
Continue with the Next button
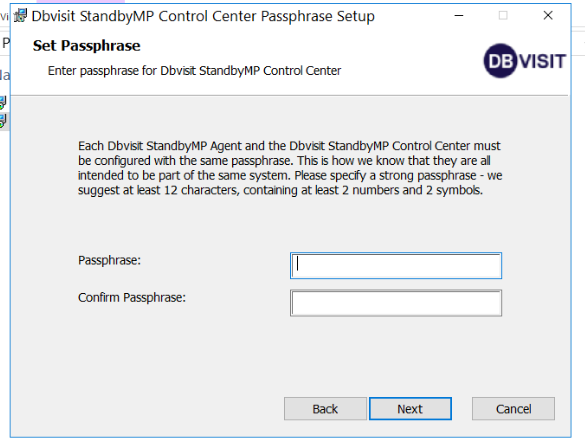[x=410, y=409]
